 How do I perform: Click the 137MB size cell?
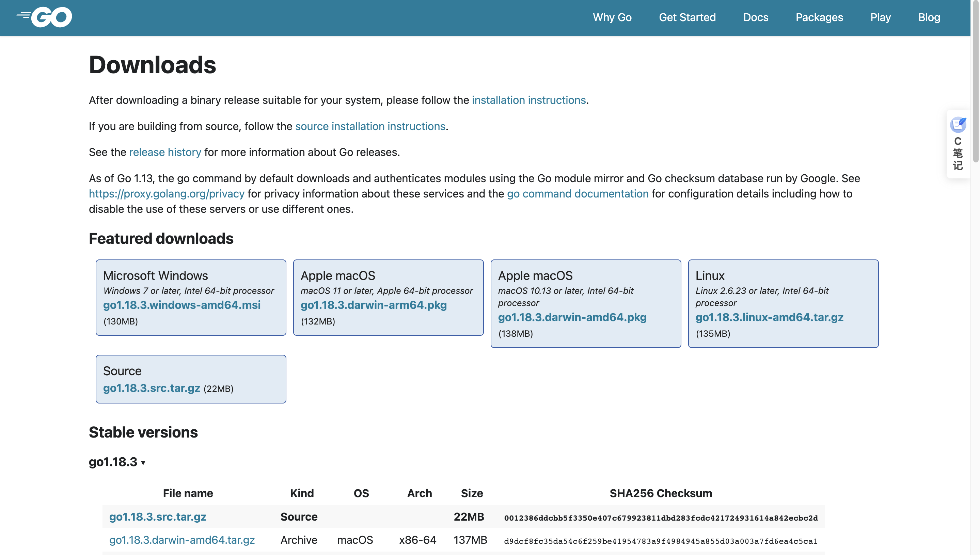(470, 540)
